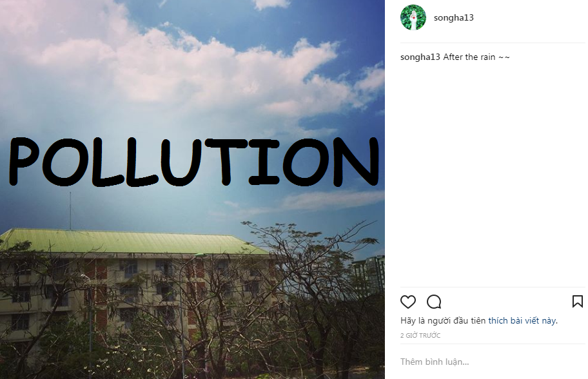Click the songha13 username in the caption
This screenshot has height=379, width=588.
420,57
